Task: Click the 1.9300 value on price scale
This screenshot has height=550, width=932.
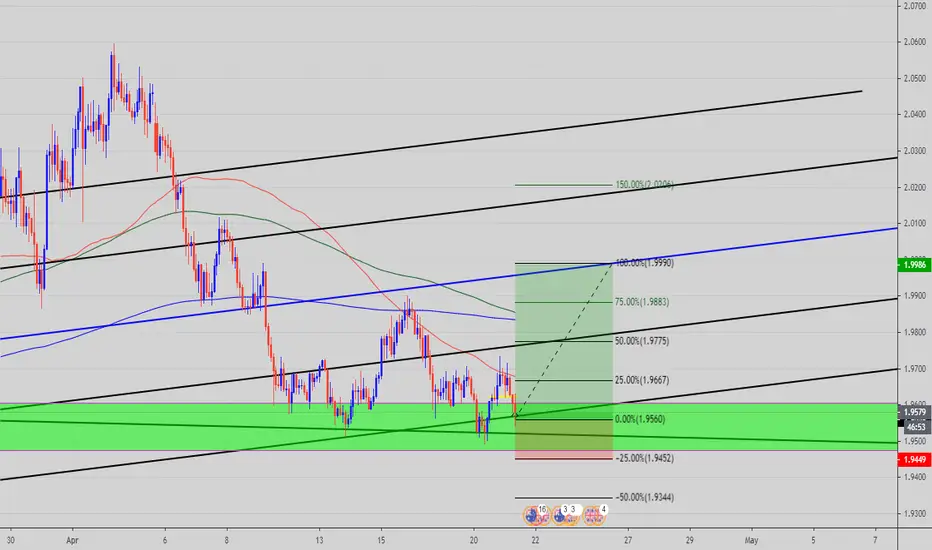Action: 914,514
